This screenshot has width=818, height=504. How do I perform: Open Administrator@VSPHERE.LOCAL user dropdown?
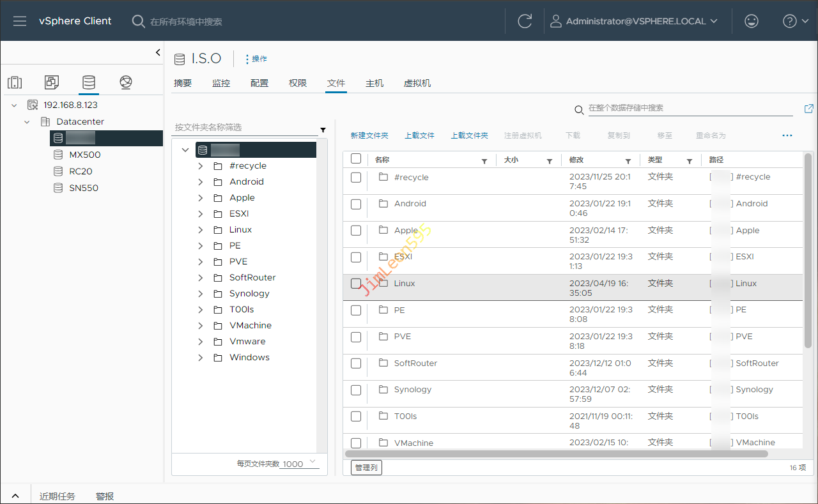(x=635, y=21)
